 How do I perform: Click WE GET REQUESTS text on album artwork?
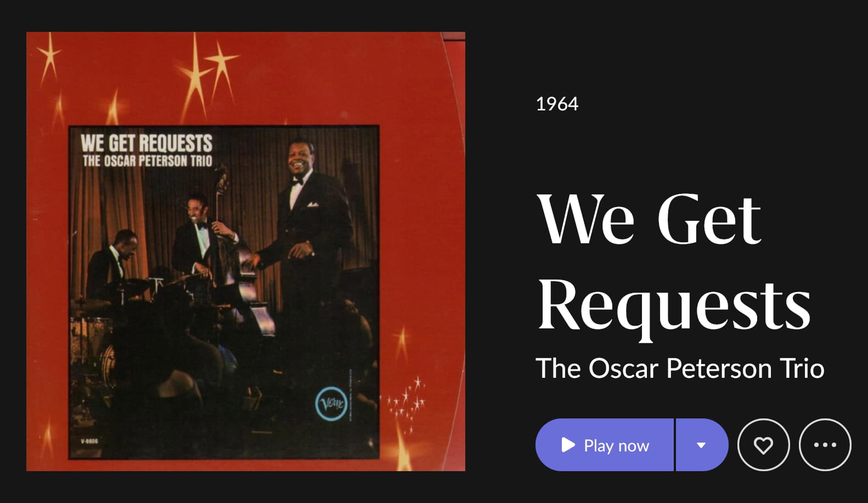(146, 143)
